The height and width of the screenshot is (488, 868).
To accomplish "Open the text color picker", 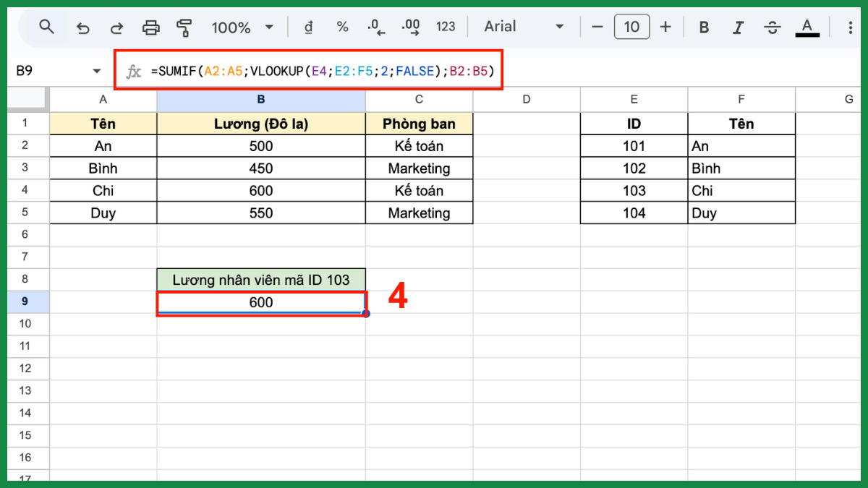I will coord(807,27).
